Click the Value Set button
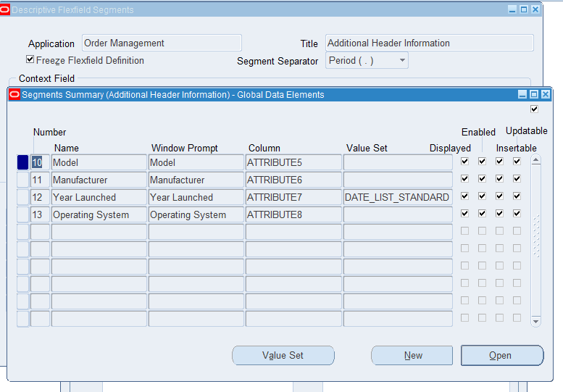 tap(283, 355)
